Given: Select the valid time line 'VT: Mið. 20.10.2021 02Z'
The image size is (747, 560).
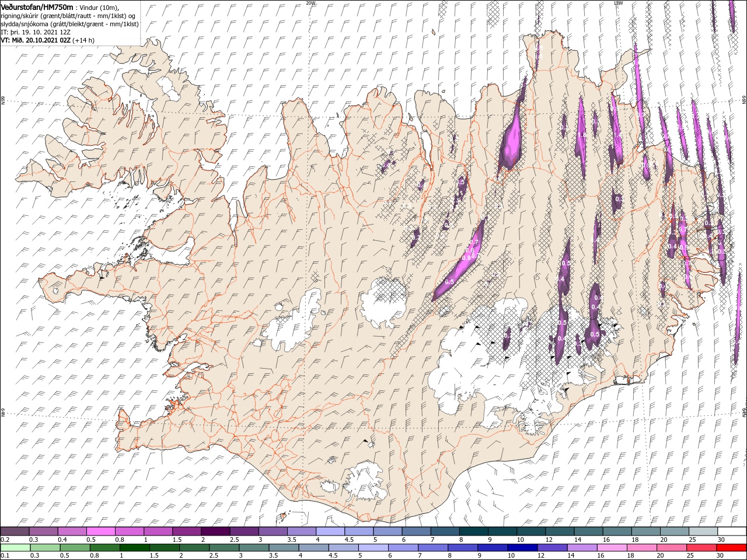Looking at the screenshot, I should click(x=36, y=40).
